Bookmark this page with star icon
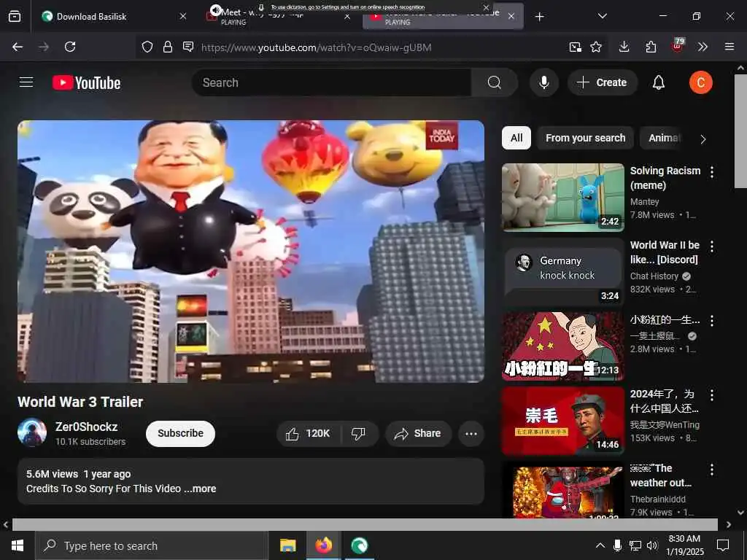The image size is (747, 560). pyautogui.click(x=596, y=47)
